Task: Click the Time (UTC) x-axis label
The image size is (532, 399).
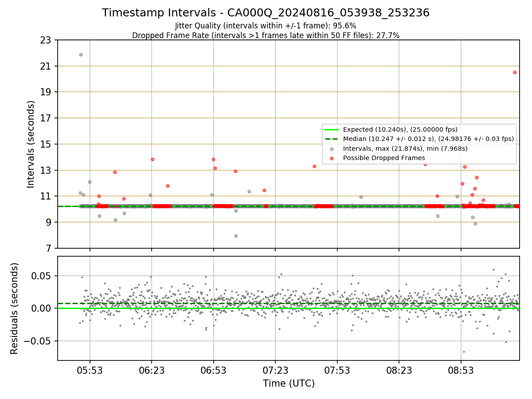Action: pos(289,383)
